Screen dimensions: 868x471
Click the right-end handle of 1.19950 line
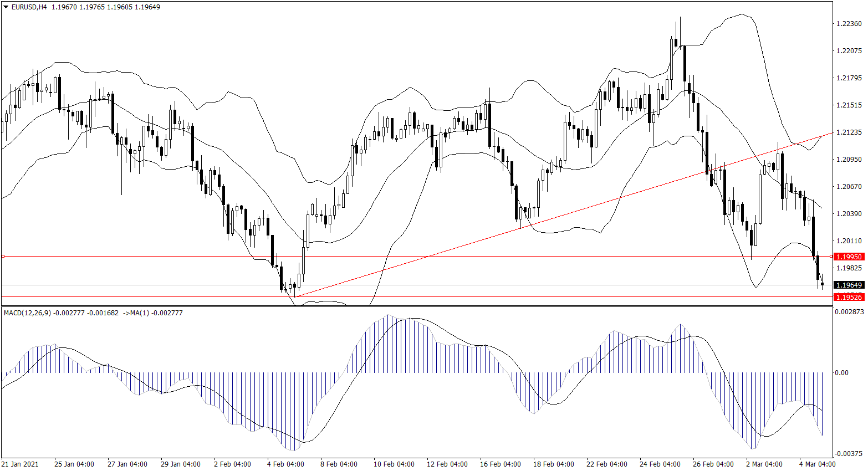[x=831, y=256]
